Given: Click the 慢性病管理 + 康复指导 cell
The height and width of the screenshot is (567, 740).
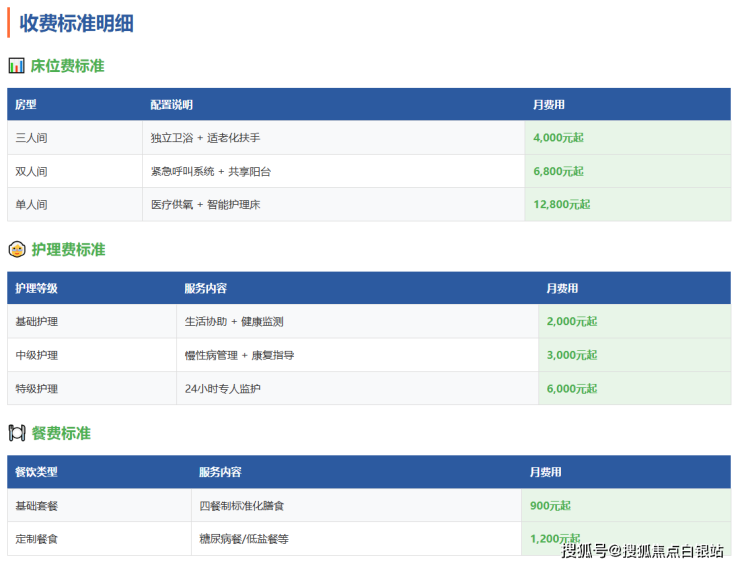Looking at the screenshot, I should click(x=357, y=355).
